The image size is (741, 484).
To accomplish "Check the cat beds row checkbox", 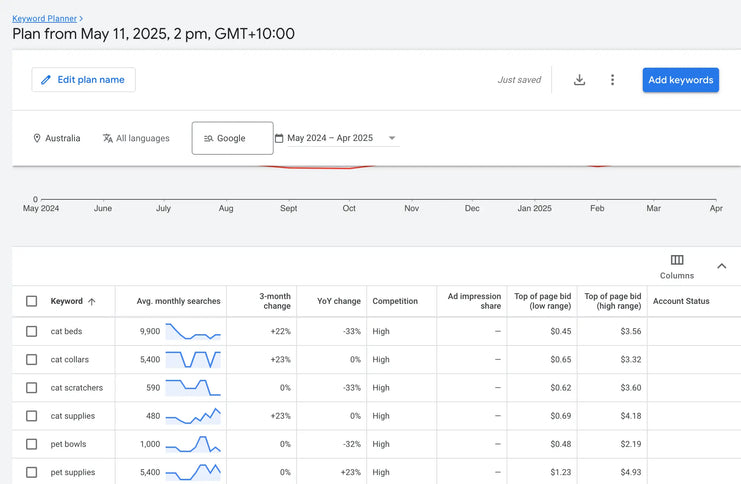I will pyautogui.click(x=32, y=331).
